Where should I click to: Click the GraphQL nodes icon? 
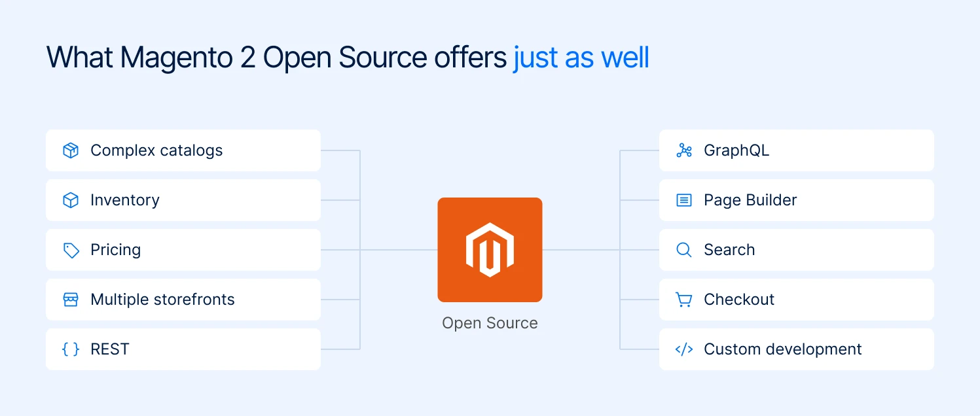[684, 150]
